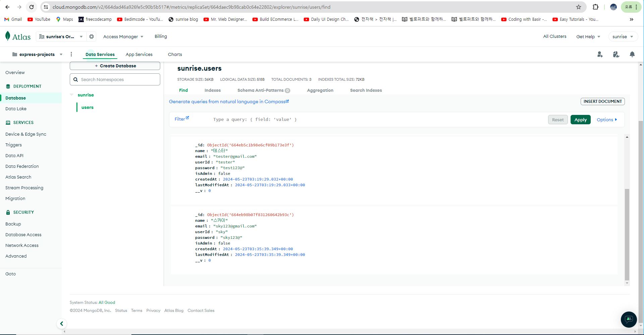Open Overview in sidebar
644x335 pixels.
pyautogui.click(x=15, y=72)
